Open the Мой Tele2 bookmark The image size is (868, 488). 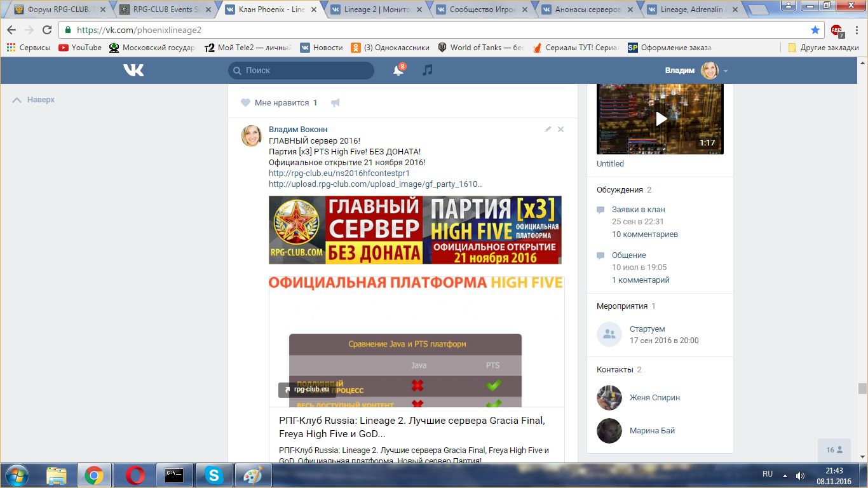pos(248,48)
